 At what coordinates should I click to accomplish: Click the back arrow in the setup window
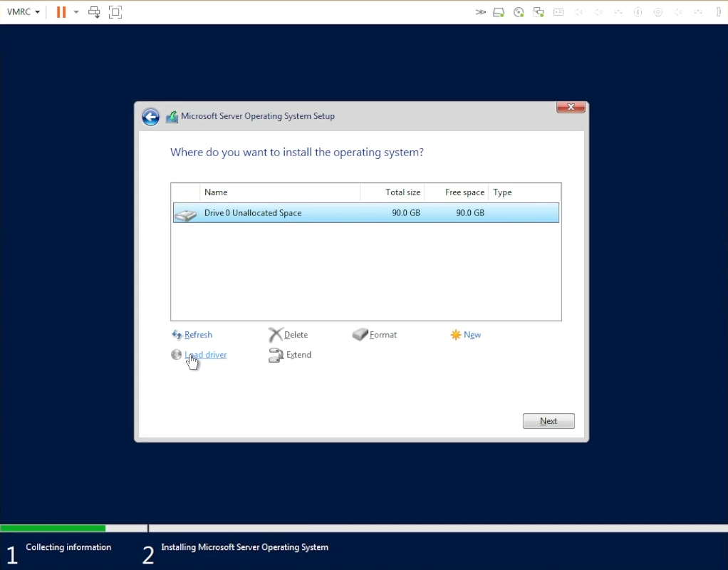point(150,116)
